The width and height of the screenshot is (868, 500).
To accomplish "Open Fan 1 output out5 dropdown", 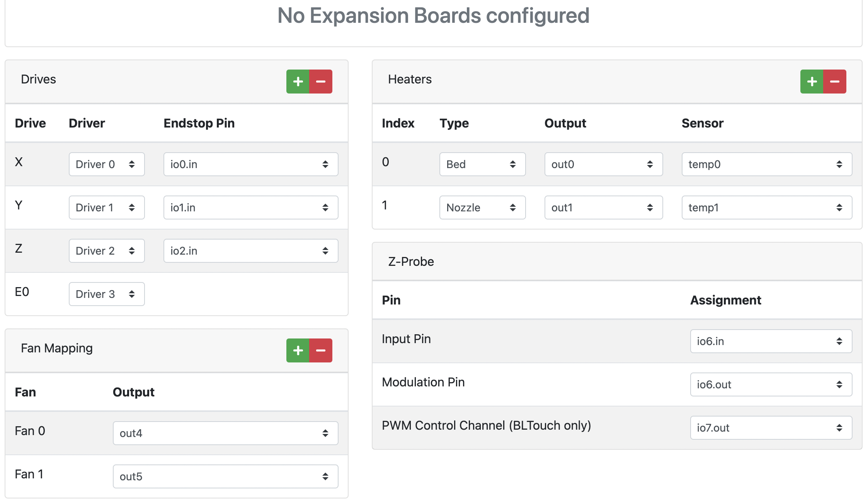I will point(226,476).
